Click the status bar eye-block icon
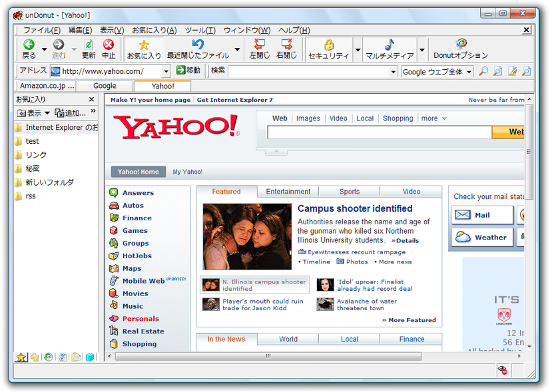This screenshot has width=550, height=392. point(503,370)
